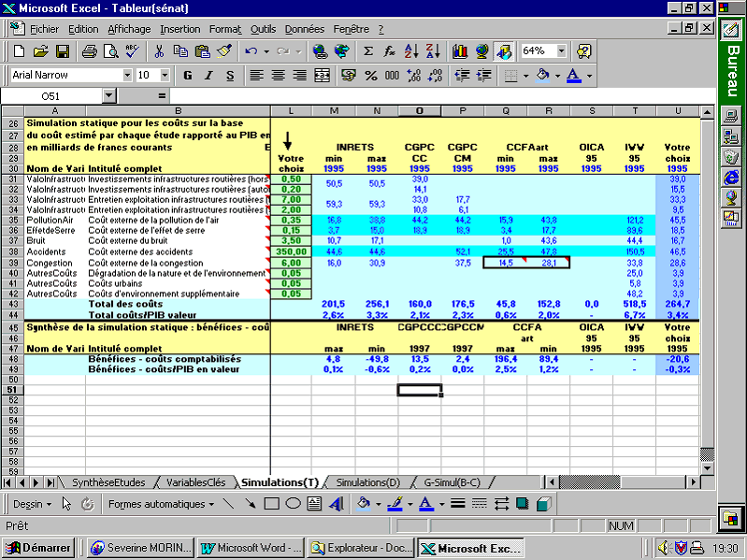This screenshot has width=747, height=560.
Task: Open the Arial Narrow font dropdown
Action: pyautogui.click(x=127, y=75)
